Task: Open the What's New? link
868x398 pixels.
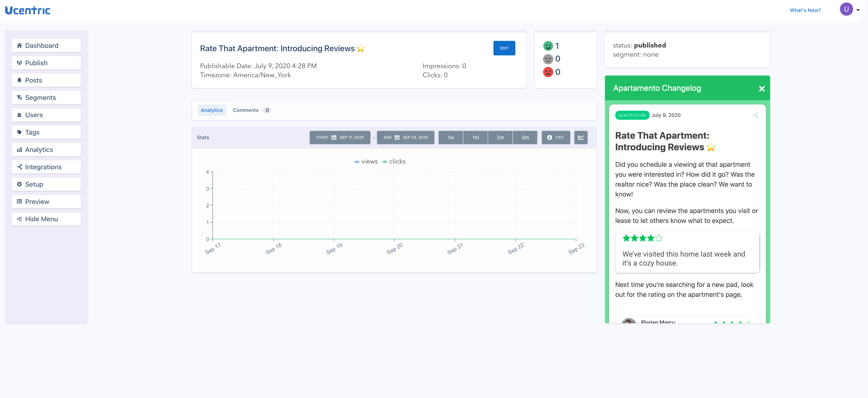Action: (805, 11)
